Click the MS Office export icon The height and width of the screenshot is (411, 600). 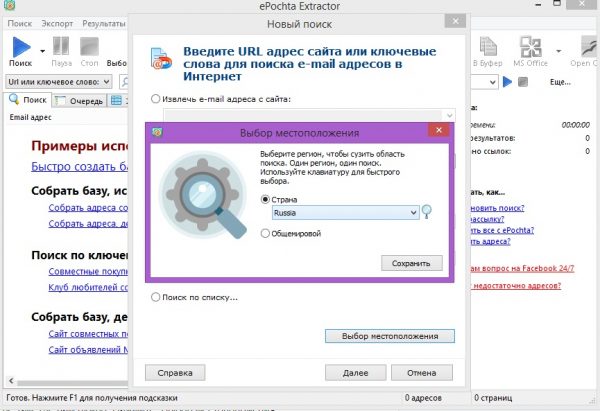(530, 46)
